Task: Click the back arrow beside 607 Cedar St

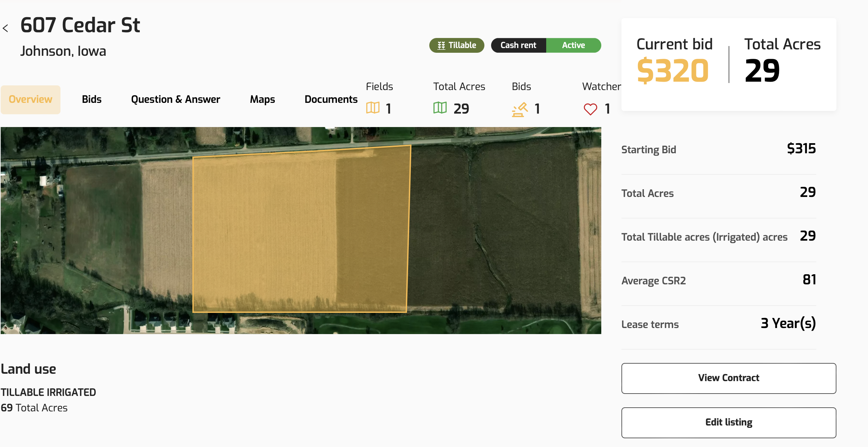Action: [x=5, y=28]
